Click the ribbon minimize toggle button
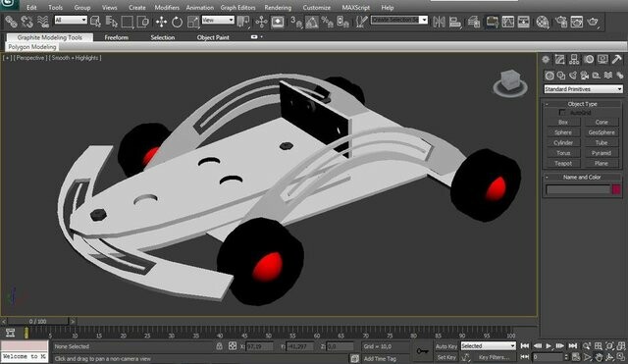Image resolution: width=628 pixels, height=364 pixels. [x=254, y=37]
